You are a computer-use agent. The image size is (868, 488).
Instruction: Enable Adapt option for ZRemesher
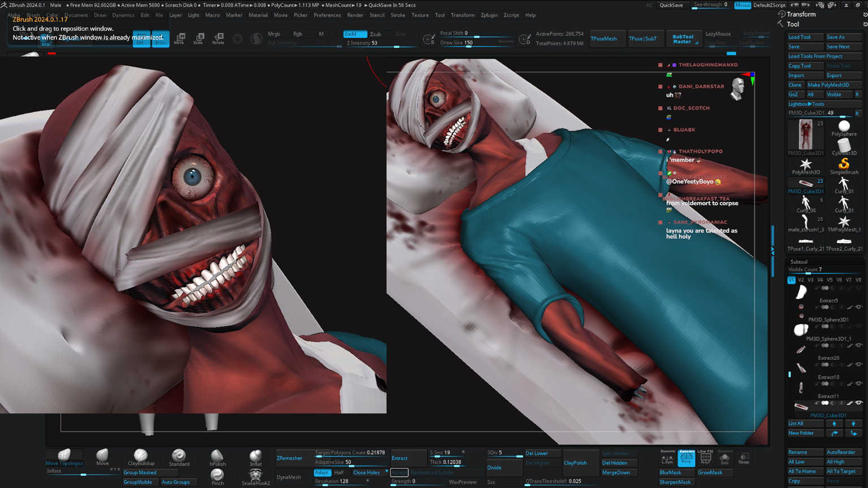click(322, 472)
